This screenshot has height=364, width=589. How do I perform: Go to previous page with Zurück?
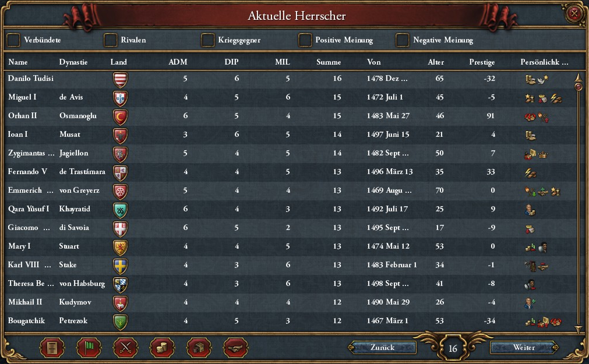[x=382, y=348]
